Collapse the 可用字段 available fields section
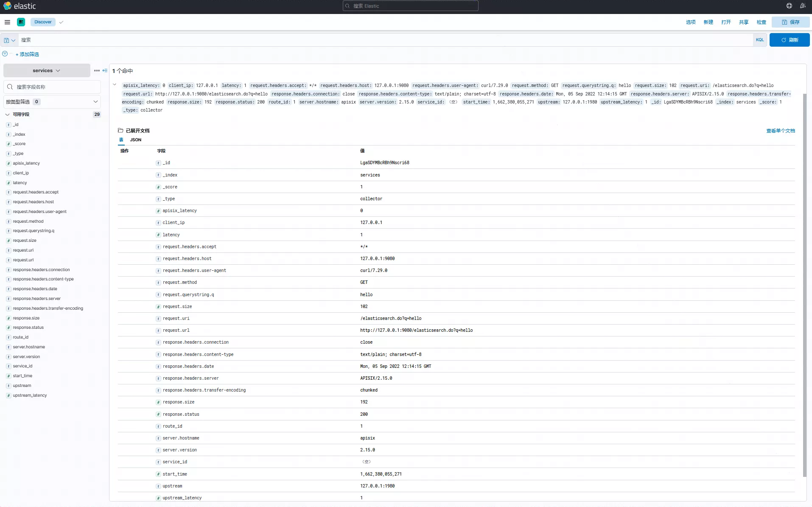The height and width of the screenshot is (507, 812). point(7,114)
